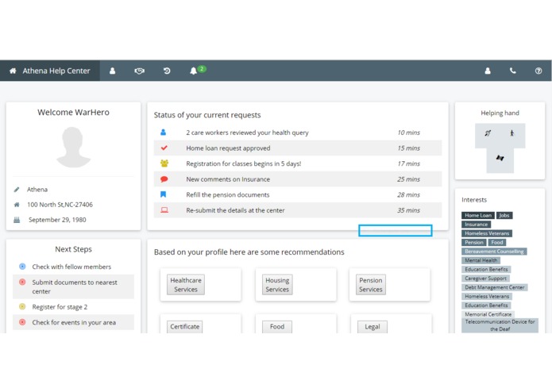Click the 'Check with fellow members' step
Screen dimensions: 552x392
(x=71, y=267)
